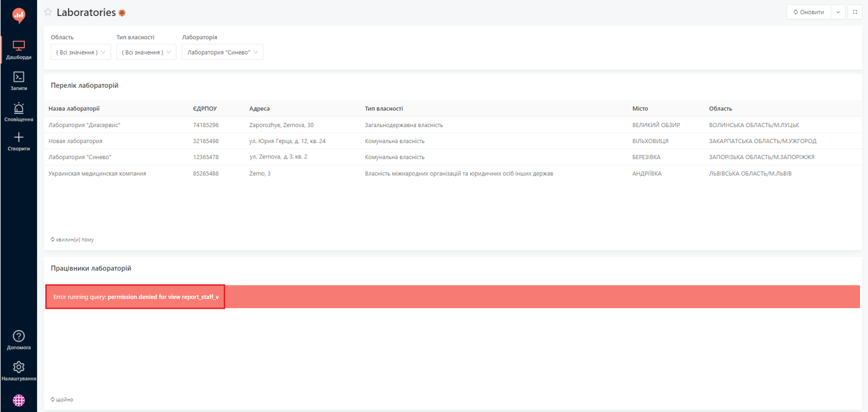Open the Допомога help panel
This screenshot has width=868, height=412.
click(x=19, y=340)
